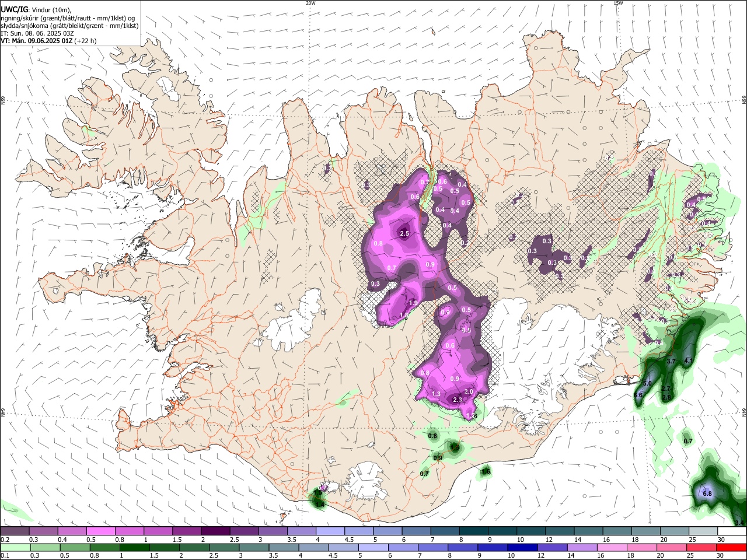This screenshot has width=747, height=560.
Task: Click the 2.3 snowfall value in the southern purple area
Action: [x=457, y=400]
